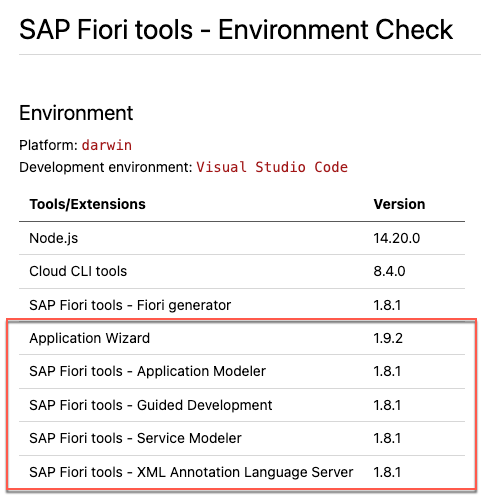Select the platform value 'darwin'

[107, 145]
